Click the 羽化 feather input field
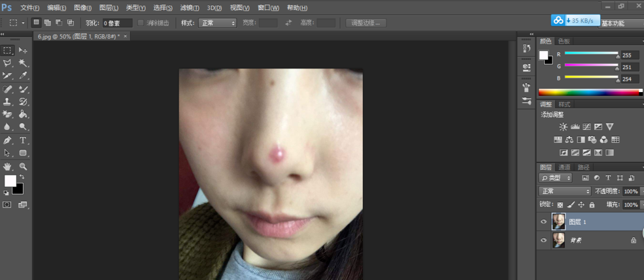Image resolution: width=644 pixels, height=280 pixels. click(x=116, y=23)
